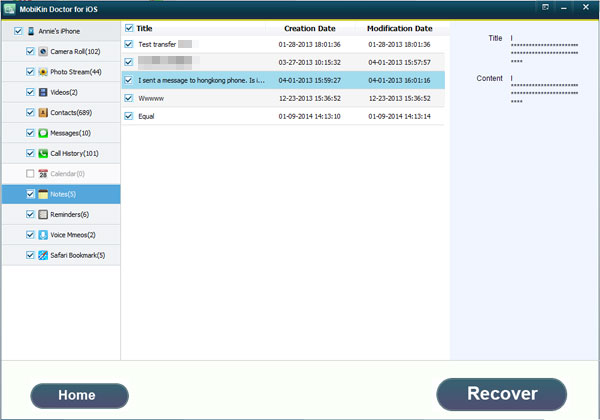Click the Notes yellow notepad icon

[x=43, y=194]
